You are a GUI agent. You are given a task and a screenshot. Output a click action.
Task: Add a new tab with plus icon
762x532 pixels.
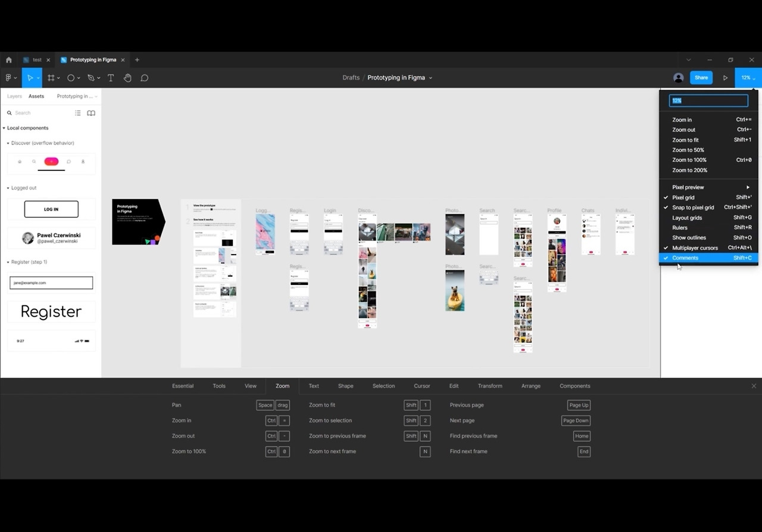(137, 60)
